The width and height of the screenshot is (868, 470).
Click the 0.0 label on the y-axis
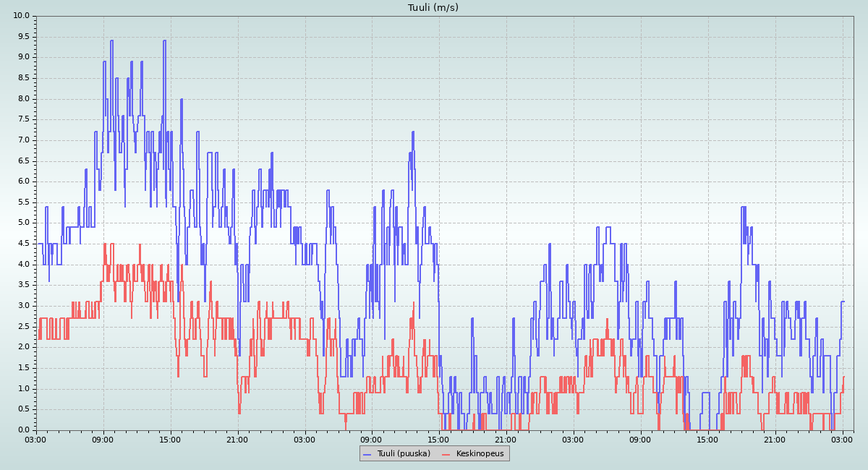(x=23, y=430)
